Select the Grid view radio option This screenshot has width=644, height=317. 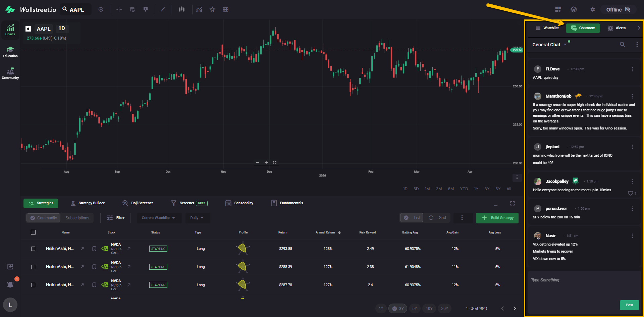coord(431,218)
